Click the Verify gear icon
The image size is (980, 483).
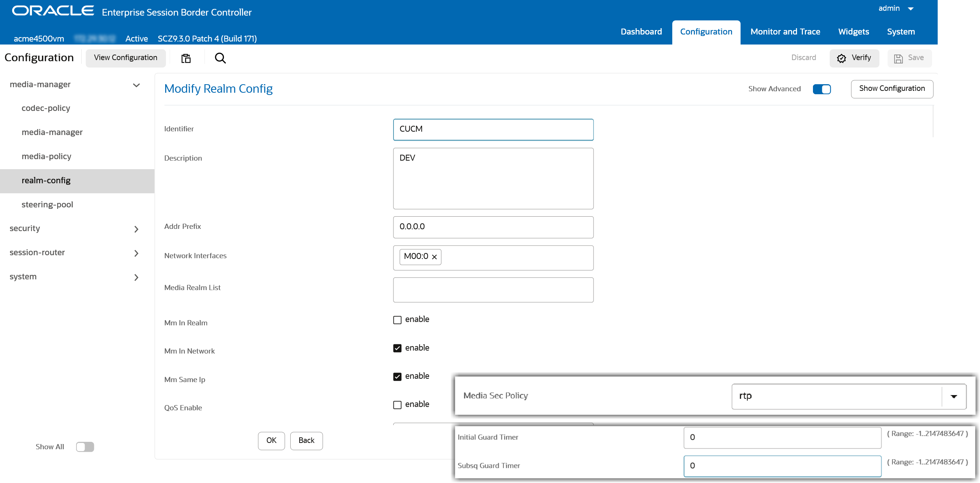pos(841,58)
